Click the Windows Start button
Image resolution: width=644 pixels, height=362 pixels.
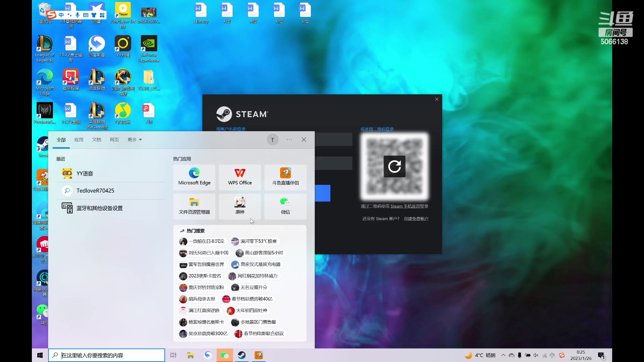(x=40, y=355)
